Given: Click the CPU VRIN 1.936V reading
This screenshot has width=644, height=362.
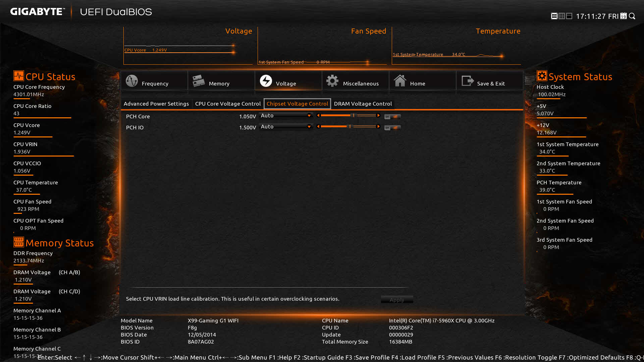Looking at the screenshot, I should click(22, 152).
